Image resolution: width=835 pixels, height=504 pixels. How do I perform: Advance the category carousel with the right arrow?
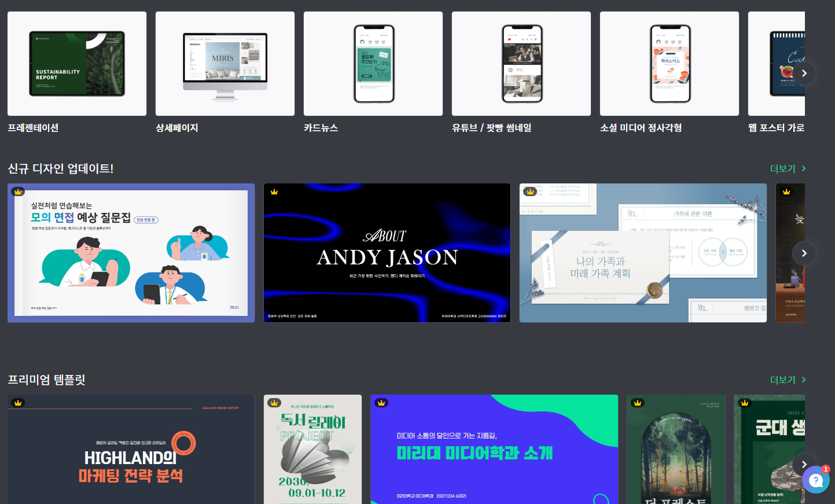[x=804, y=73]
